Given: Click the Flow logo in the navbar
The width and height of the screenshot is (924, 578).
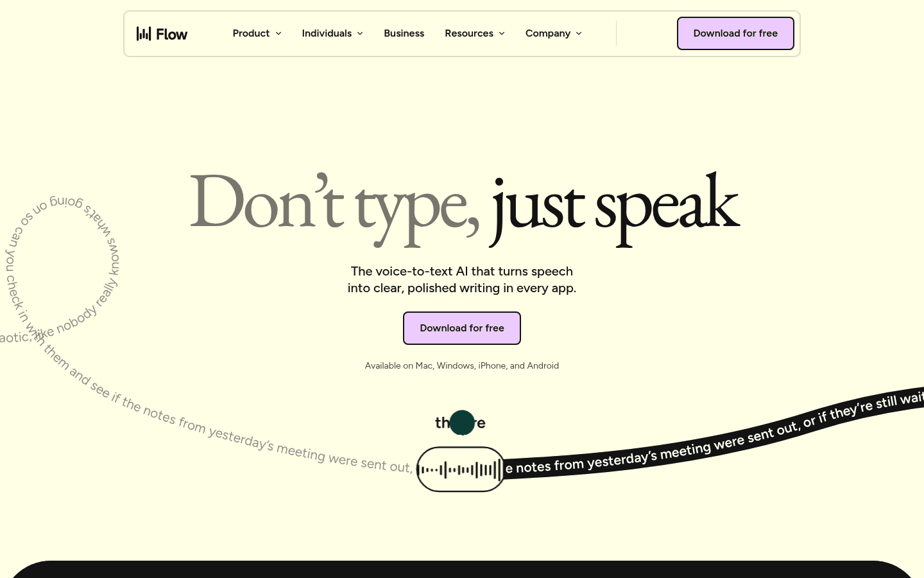Looking at the screenshot, I should point(162,33).
